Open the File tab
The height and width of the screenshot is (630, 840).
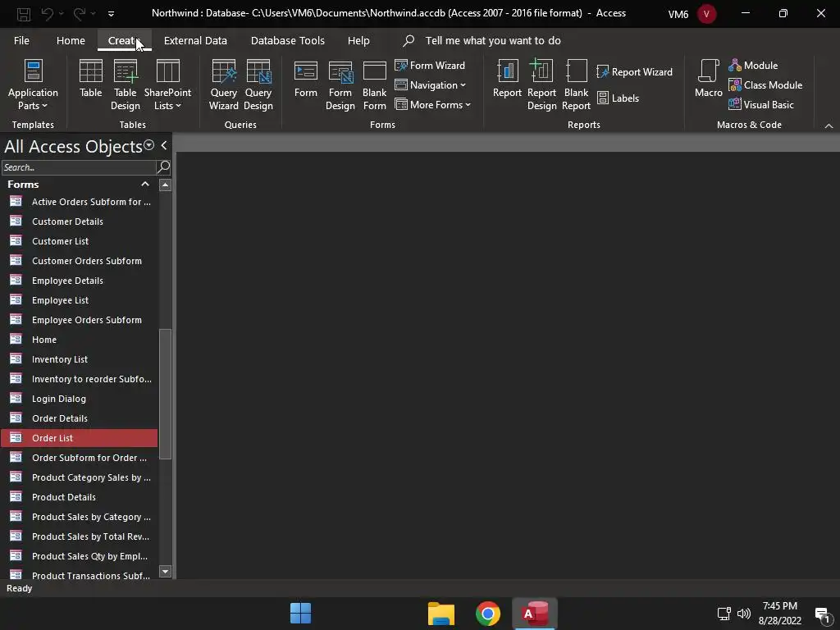(21, 41)
